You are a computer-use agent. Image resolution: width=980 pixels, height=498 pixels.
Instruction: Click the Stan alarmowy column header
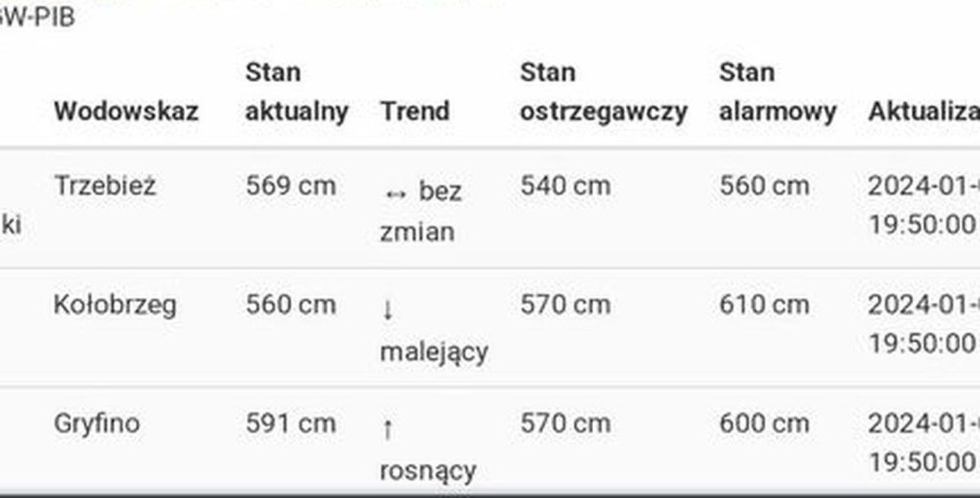777,92
